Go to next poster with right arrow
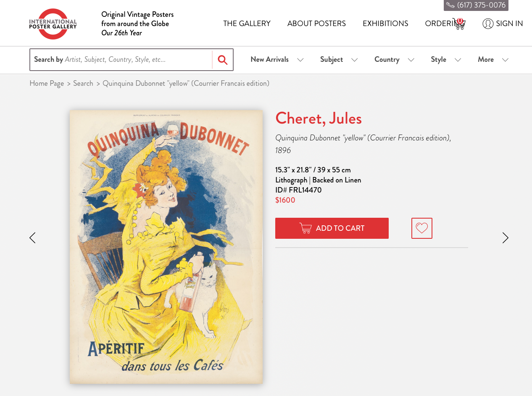The height and width of the screenshot is (396, 532). tap(506, 238)
